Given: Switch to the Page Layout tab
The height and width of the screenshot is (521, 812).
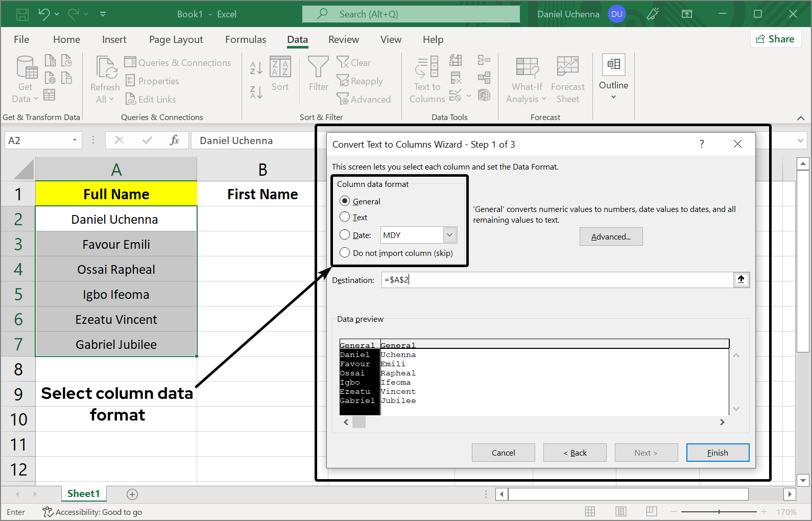Looking at the screenshot, I should [176, 39].
